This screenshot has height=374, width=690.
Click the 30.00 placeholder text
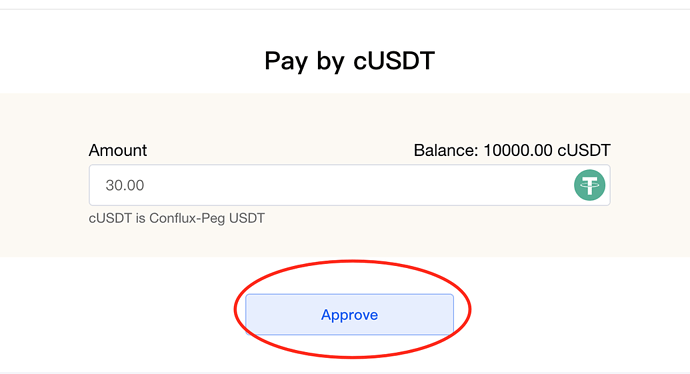click(x=125, y=185)
